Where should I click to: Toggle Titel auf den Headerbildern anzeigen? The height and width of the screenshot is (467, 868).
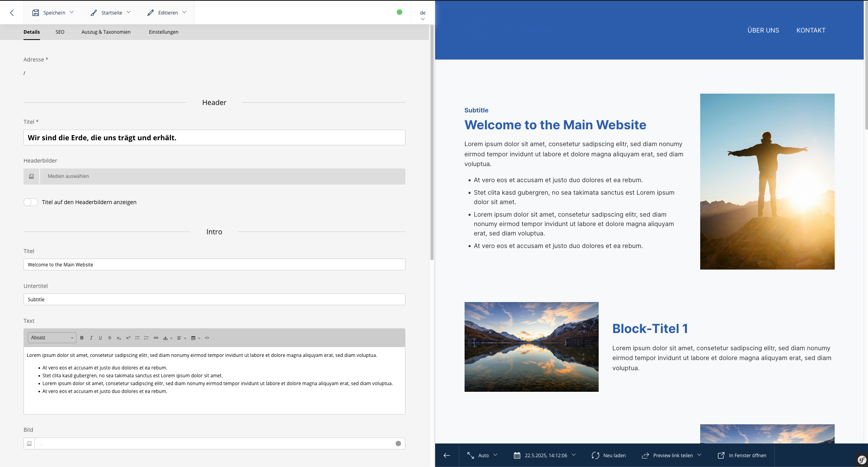(31, 202)
